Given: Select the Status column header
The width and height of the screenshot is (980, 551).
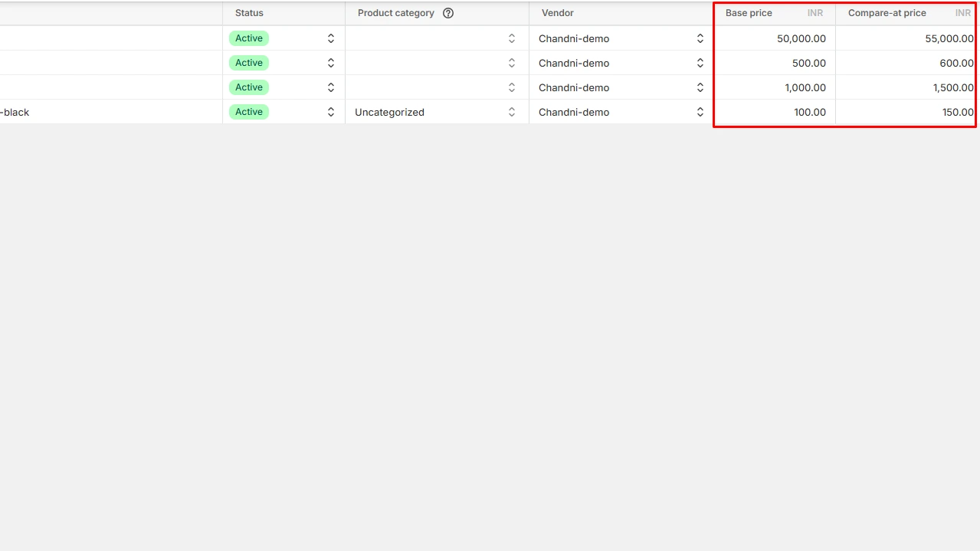Looking at the screenshot, I should click(284, 13).
